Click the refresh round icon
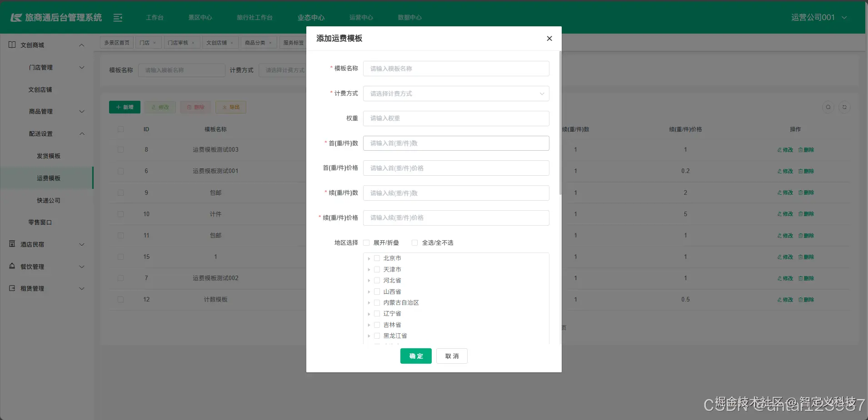 [x=844, y=107]
